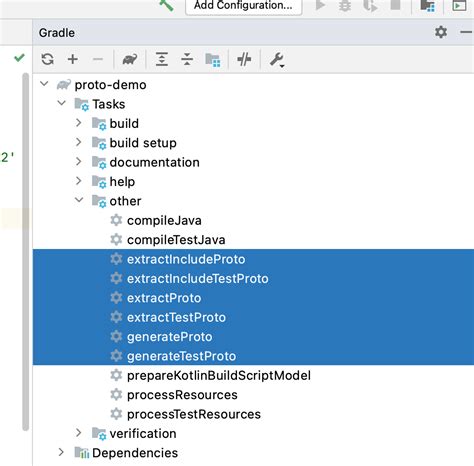
Task: Select compileTestJava task
Action: point(253,240)
